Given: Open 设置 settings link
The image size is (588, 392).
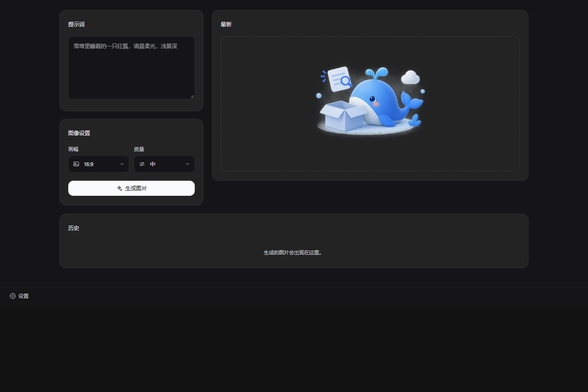Looking at the screenshot, I should tap(19, 296).
